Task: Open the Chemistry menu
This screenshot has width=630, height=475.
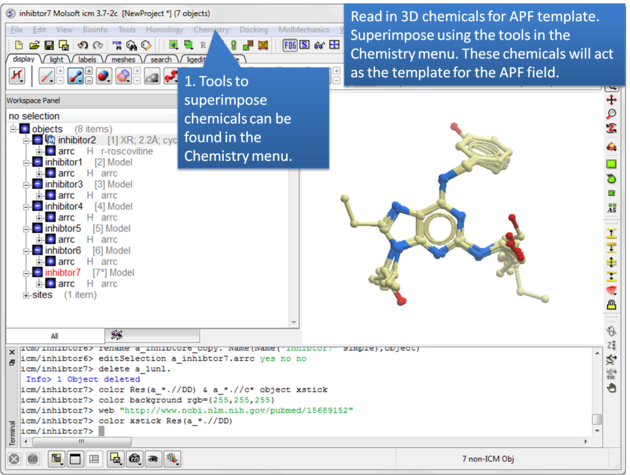Action: [211, 30]
